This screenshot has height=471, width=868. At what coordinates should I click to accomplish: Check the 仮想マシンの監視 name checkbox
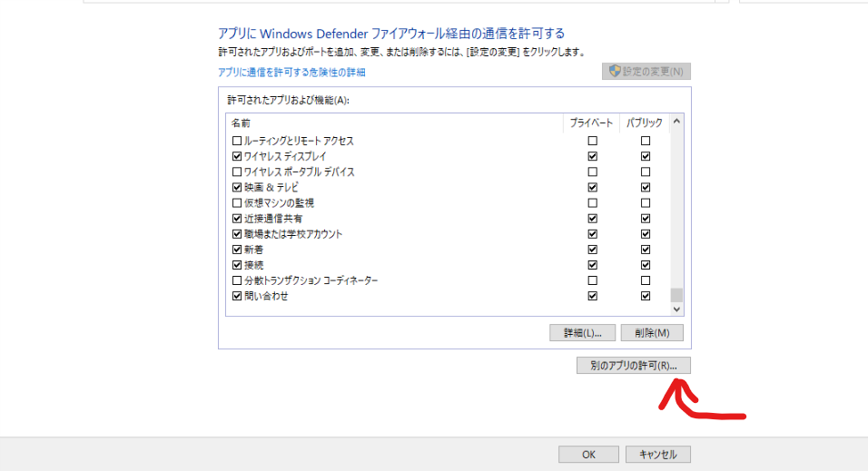click(237, 202)
